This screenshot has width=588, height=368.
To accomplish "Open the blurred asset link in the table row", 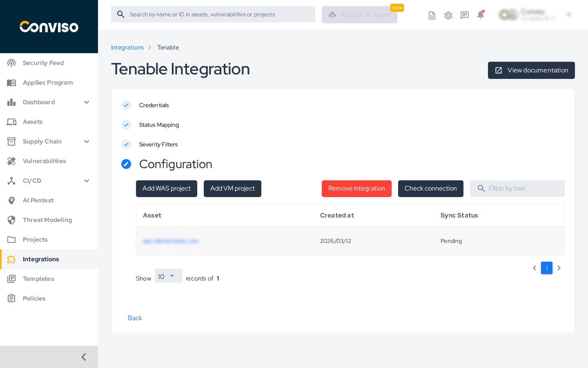I will (x=171, y=241).
